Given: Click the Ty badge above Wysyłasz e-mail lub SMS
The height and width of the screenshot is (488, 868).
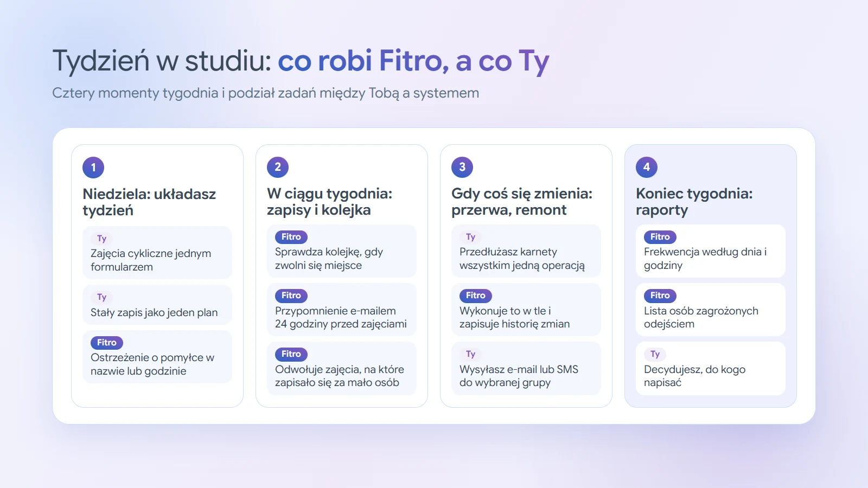Looking at the screenshot, I should tap(470, 354).
